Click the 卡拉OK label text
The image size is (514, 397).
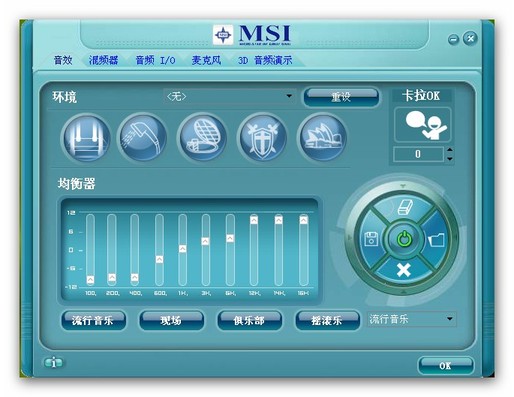point(421,96)
